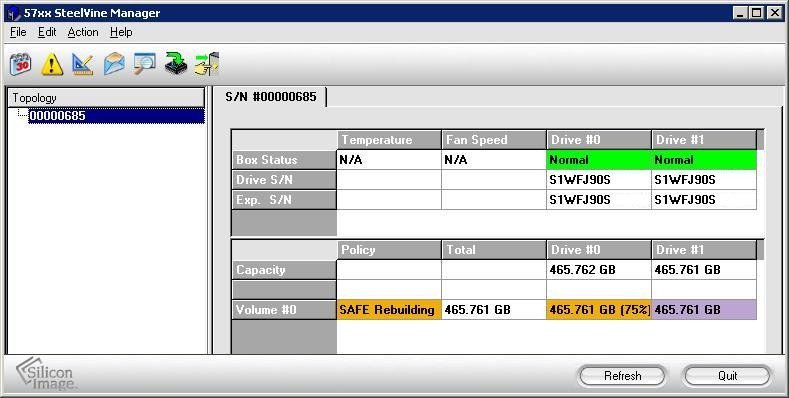This screenshot has height=398, width=789.
Task: Maximize the SteelVine Manager window
Action: pyautogui.click(x=756, y=13)
